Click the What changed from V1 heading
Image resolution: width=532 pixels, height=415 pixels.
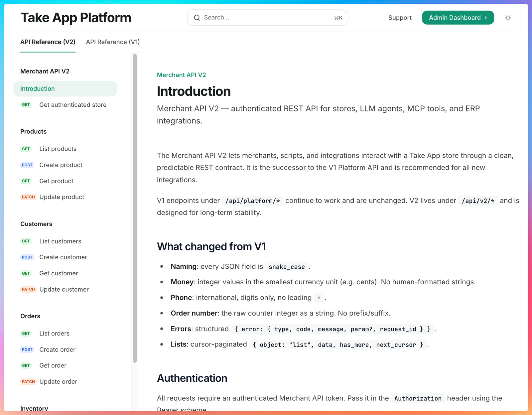click(x=211, y=246)
